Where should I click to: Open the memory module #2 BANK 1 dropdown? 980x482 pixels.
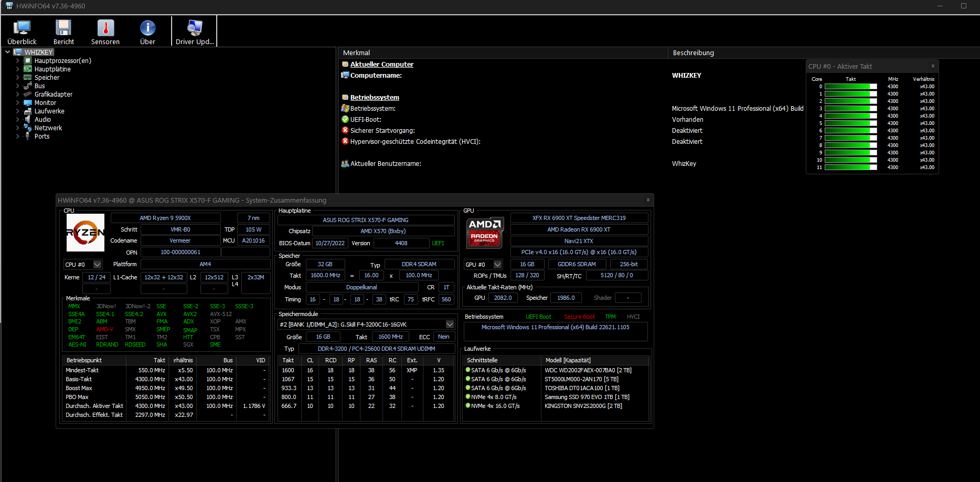[366, 324]
